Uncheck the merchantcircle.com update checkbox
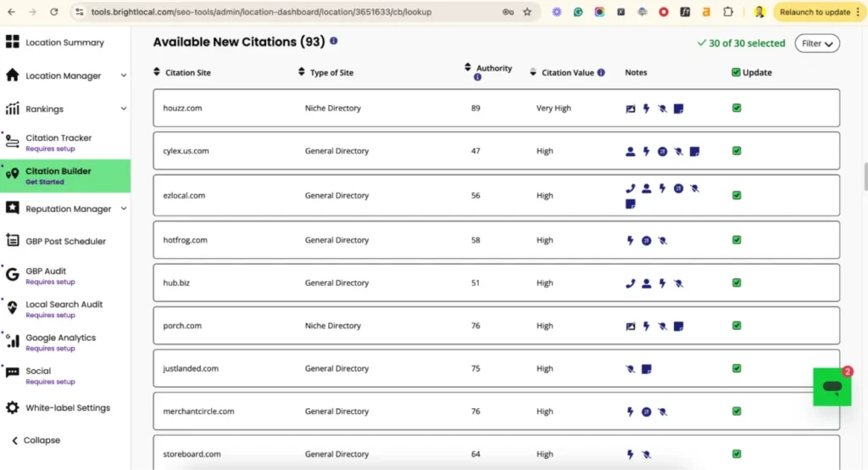Viewport: 868px width, 470px height. 737,411
